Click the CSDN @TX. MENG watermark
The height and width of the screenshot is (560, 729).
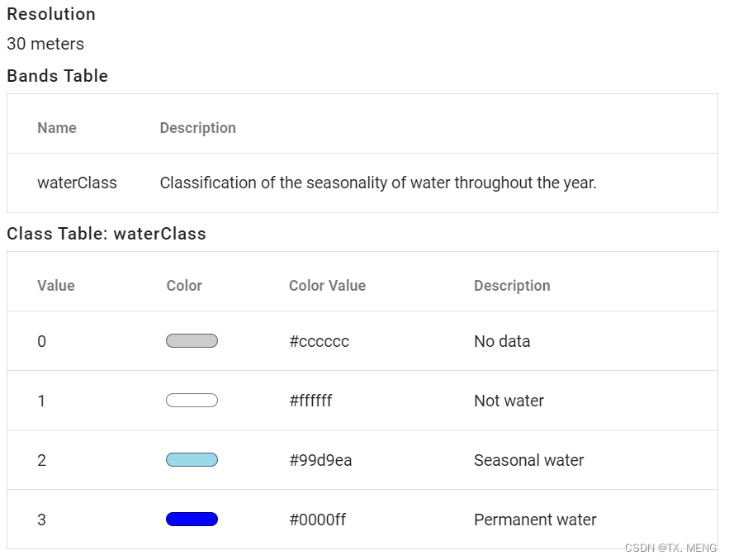click(670, 548)
